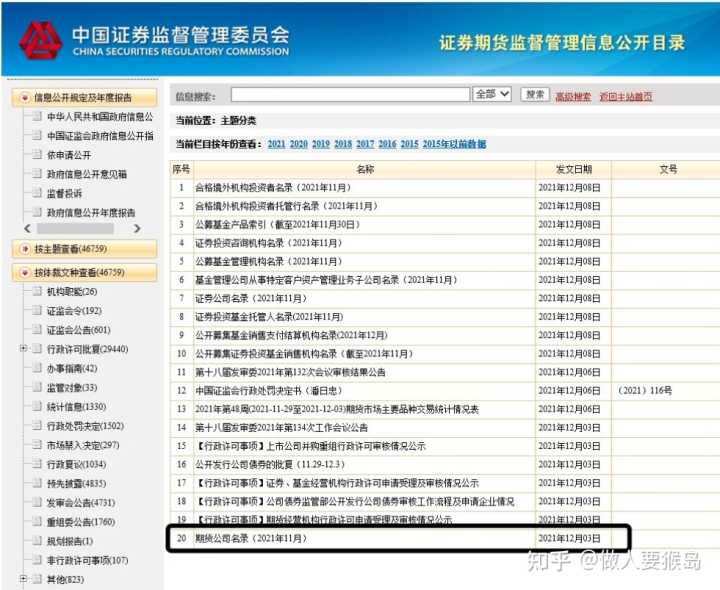
Task: Open the 高级搜索 link
Action: pyautogui.click(x=573, y=97)
